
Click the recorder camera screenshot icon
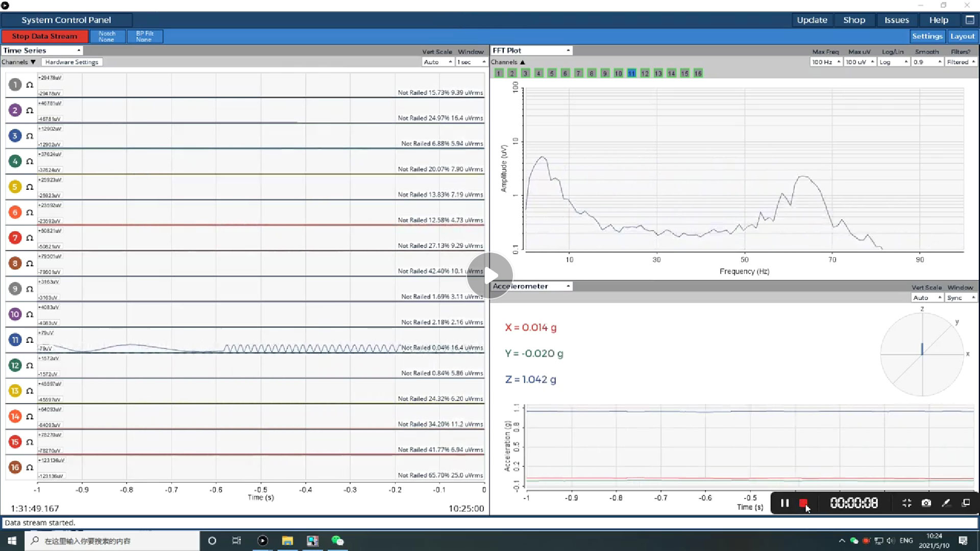926,503
